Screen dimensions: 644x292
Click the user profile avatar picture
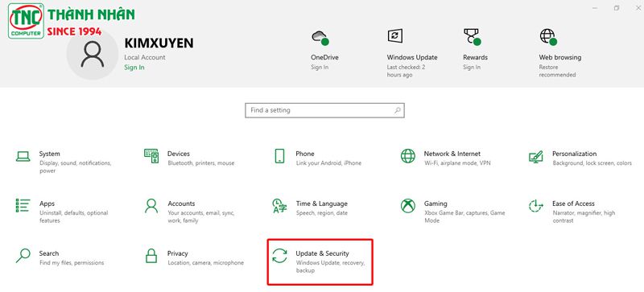pos(92,54)
